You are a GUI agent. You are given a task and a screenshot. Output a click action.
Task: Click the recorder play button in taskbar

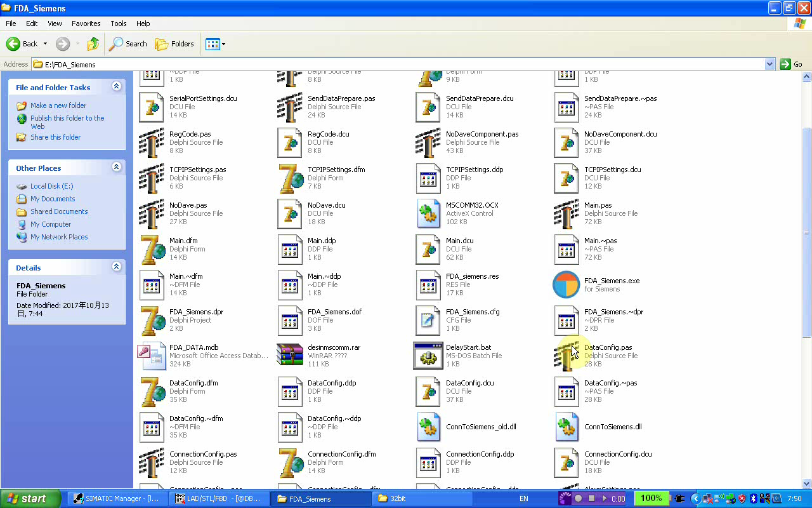pos(604,498)
